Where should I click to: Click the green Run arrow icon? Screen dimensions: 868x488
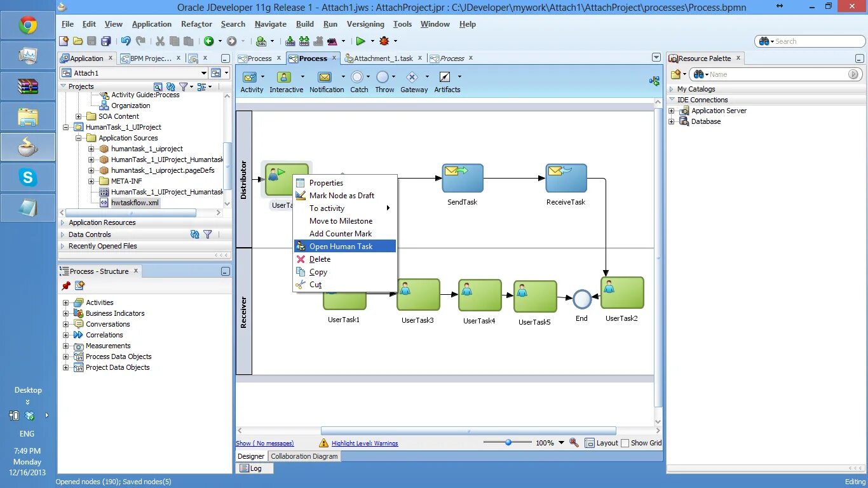coord(360,41)
